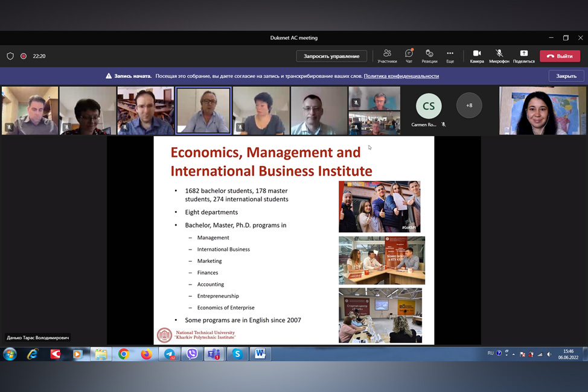Switch input language via RU indicator

490,353
